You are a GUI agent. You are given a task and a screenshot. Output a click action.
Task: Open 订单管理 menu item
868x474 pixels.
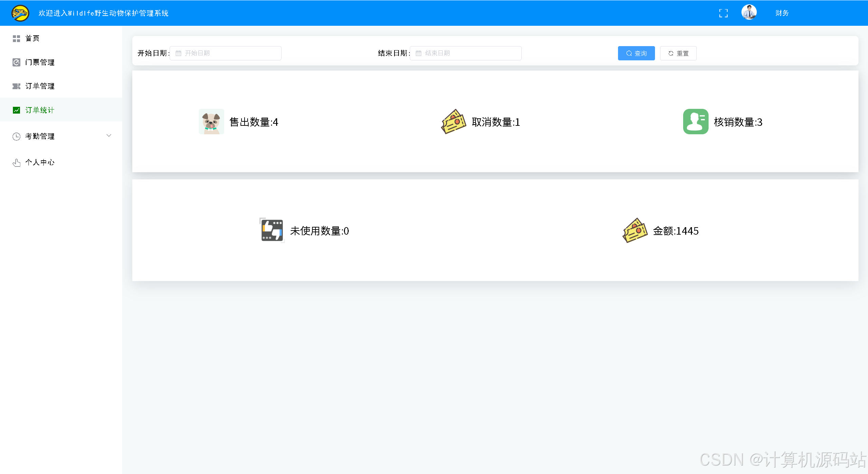coord(61,86)
